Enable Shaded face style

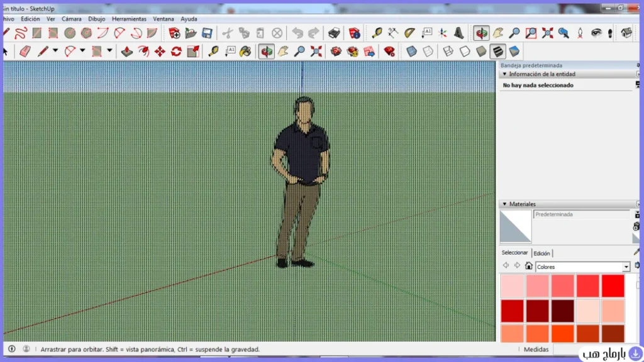pyautogui.click(x=481, y=52)
